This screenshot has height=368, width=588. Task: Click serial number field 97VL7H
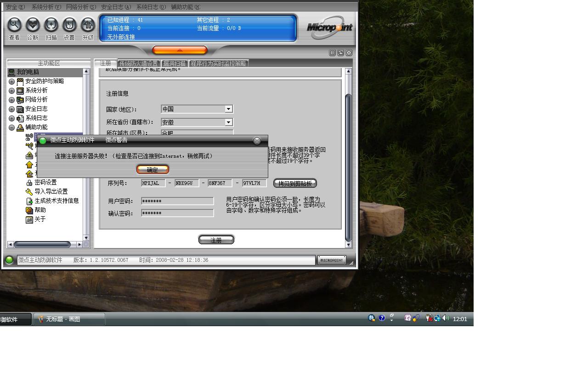tap(254, 183)
